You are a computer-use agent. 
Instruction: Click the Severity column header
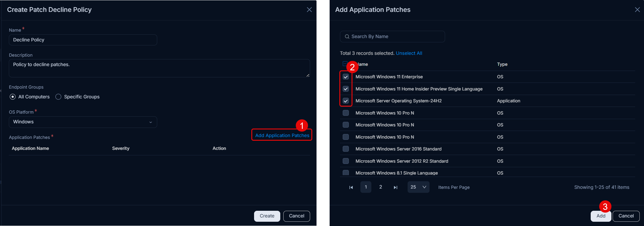[x=121, y=148]
